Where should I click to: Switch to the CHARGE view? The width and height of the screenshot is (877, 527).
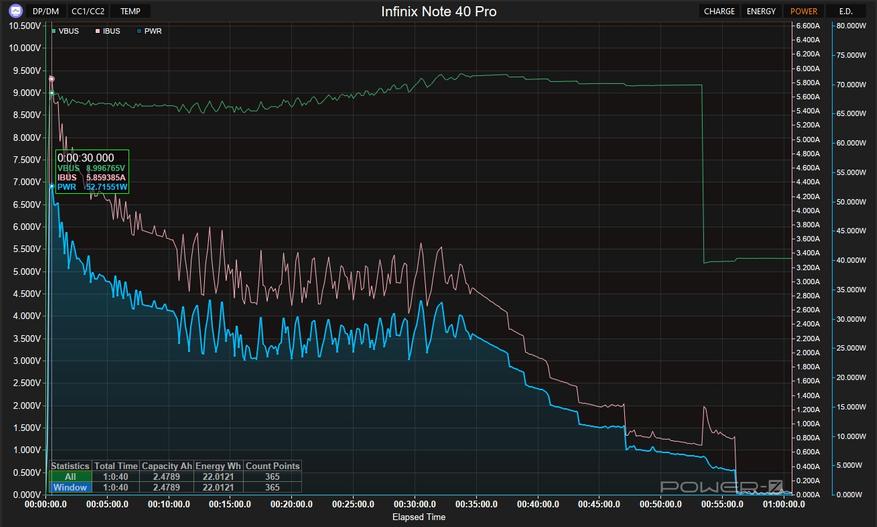719,11
